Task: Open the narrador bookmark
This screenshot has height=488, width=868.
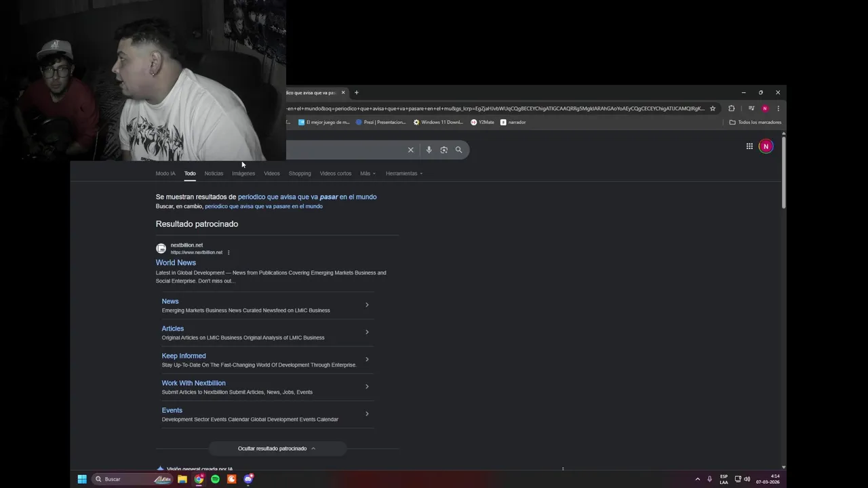Action: click(513, 122)
